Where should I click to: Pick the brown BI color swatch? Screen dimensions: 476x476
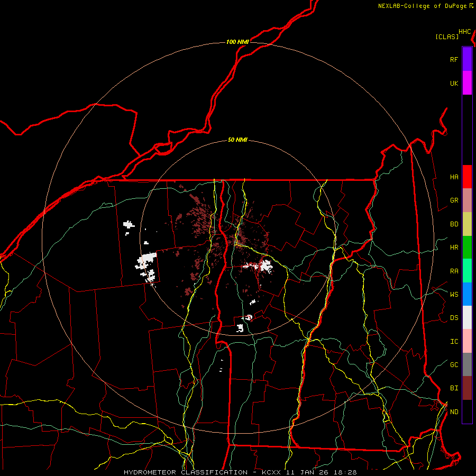467,388
